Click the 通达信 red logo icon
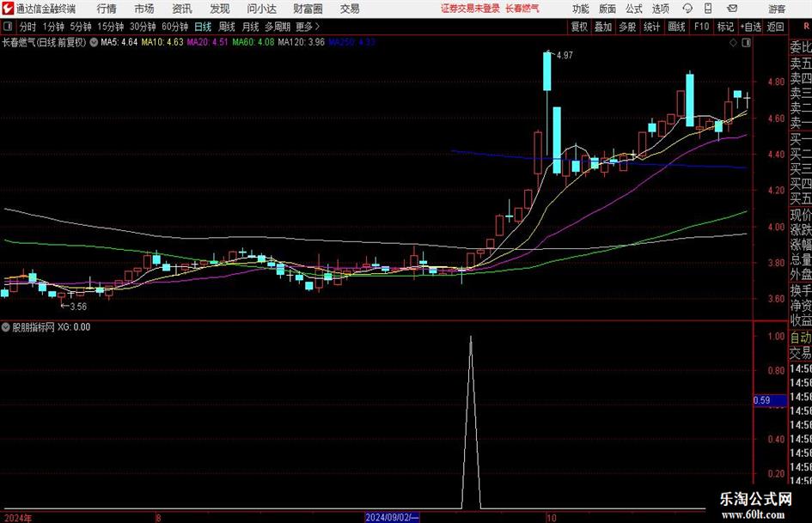812x523 pixels. 7,9
